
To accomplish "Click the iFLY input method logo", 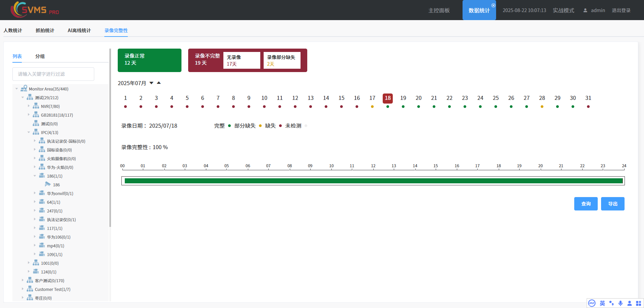I will tap(592, 303).
